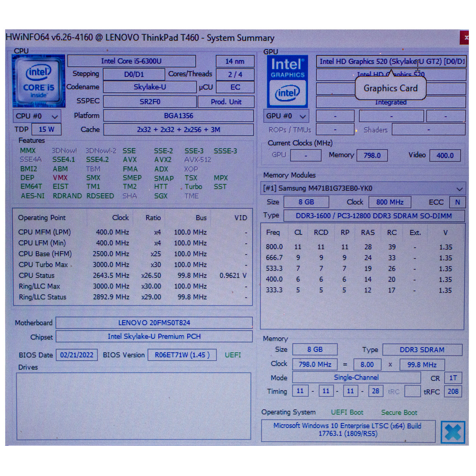Click the Intel Graphics logo
Viewport: 476px width, 476px height.
pos(287,82)
